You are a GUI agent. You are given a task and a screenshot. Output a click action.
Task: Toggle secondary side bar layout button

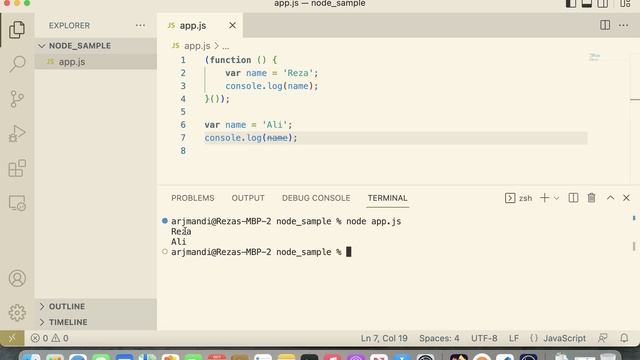(602, 4)
